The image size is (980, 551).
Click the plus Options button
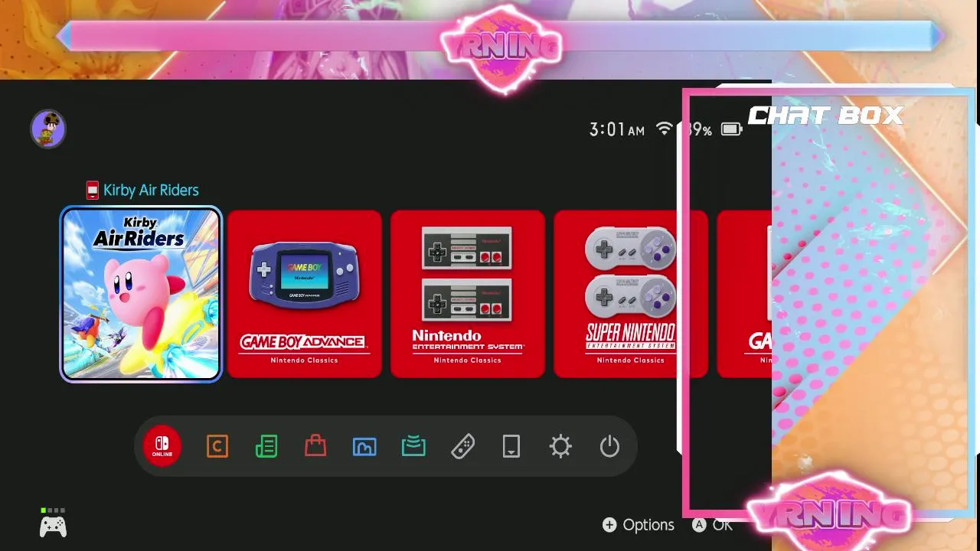[639, 525]
